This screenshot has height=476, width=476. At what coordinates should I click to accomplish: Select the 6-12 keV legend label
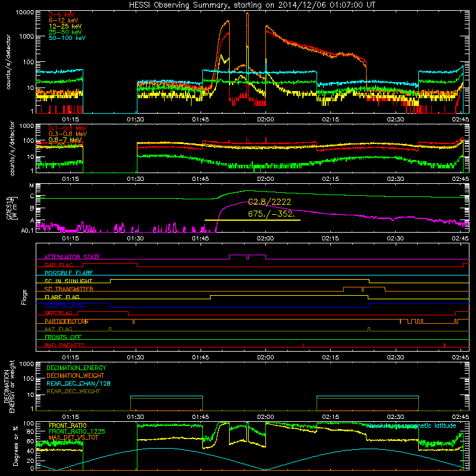(64, 20)
